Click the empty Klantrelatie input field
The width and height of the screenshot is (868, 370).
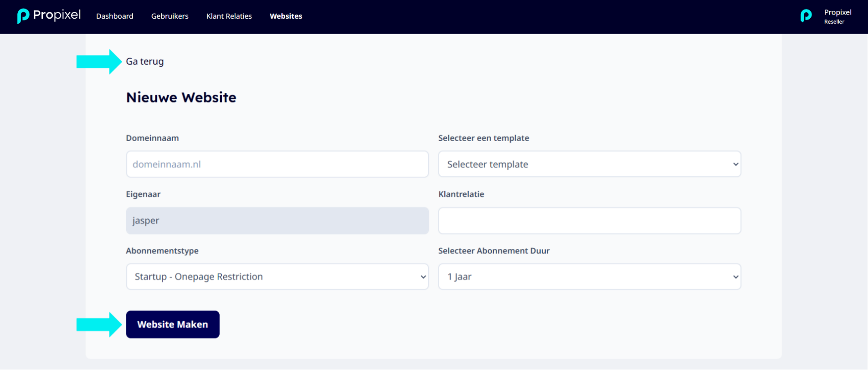coord(590,221)
